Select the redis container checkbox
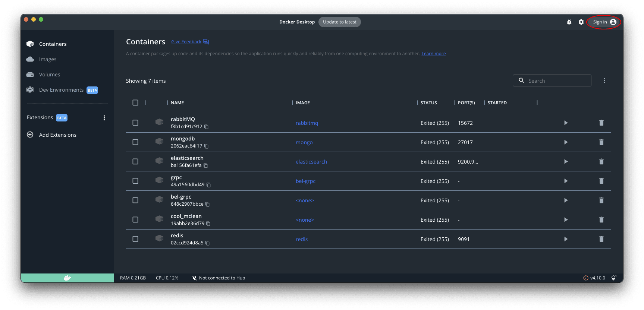 [x=135, y=239]
